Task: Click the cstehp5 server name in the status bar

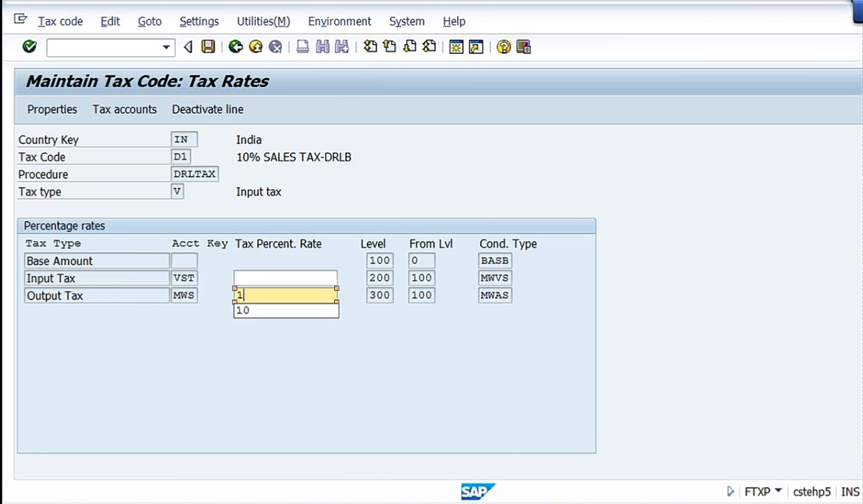Action: point(811,491)
